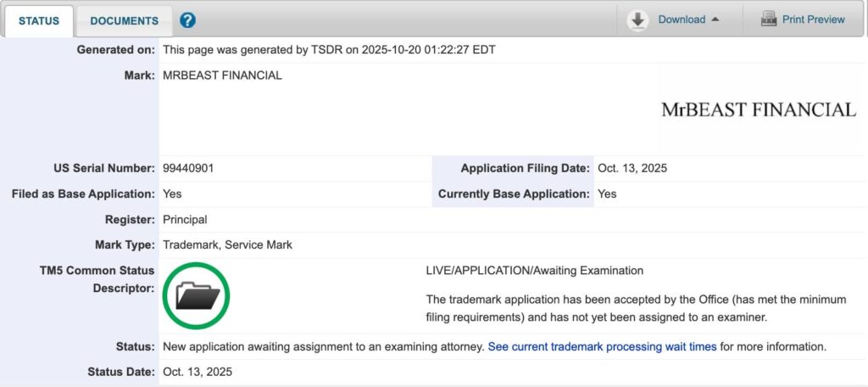Click the Oct. 13, 2025 filing date value
This screenshot has width=868, height=387.
coord(632,168)
